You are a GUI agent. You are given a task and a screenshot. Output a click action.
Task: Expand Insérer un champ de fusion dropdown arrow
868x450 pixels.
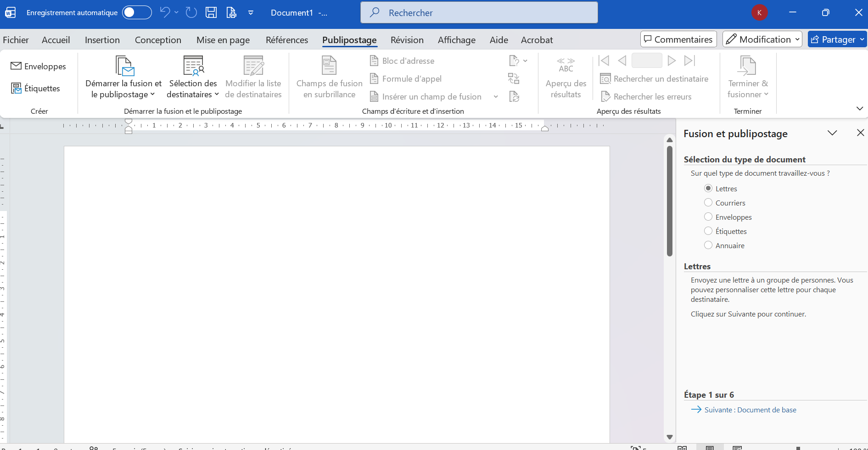coord(496,96)
